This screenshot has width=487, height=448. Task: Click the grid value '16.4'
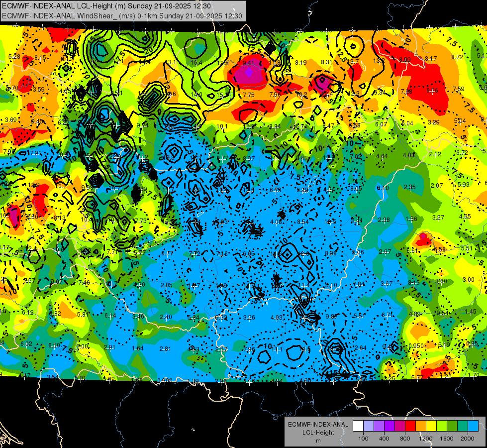point(196,63)
